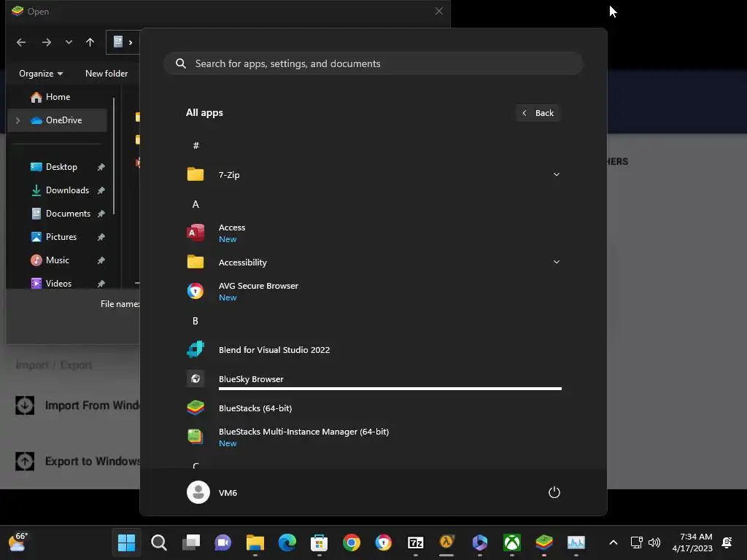Launch Microsoft Edge from the taskbar
The image size is (747, 560).
287,542
